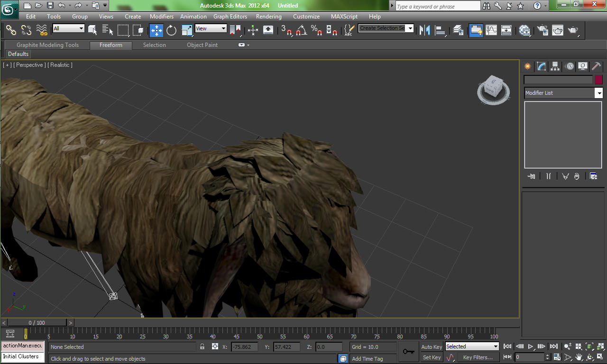Toggle the 3D Snaps button
Viewport: 607px width, 364px height.
[286, 30]
